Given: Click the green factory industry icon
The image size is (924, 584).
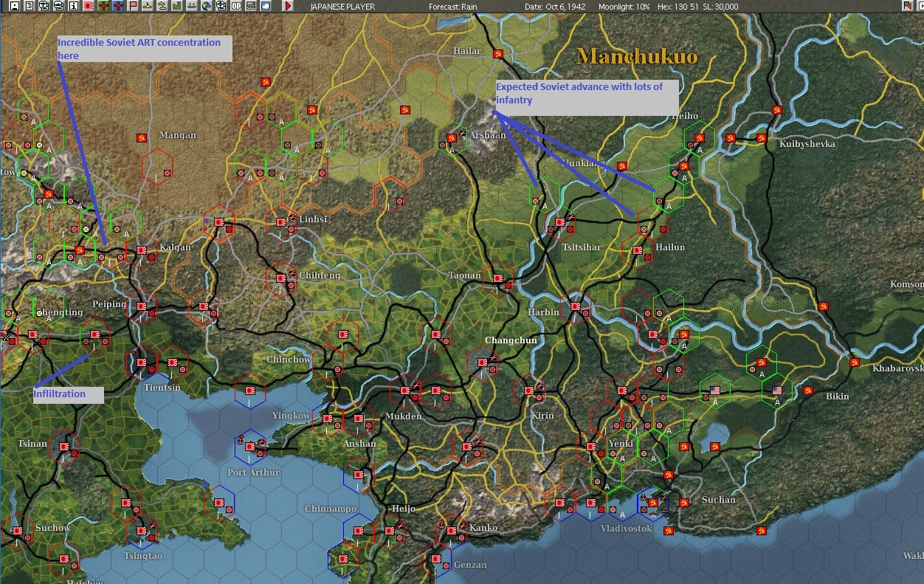Looking at the screenshot, I should (x=176, y=6).
